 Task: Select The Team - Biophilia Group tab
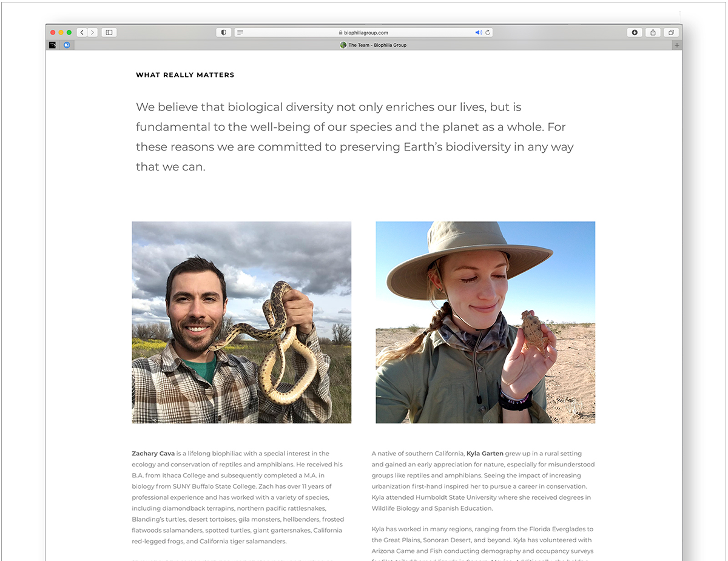click(x=373, y=45)
